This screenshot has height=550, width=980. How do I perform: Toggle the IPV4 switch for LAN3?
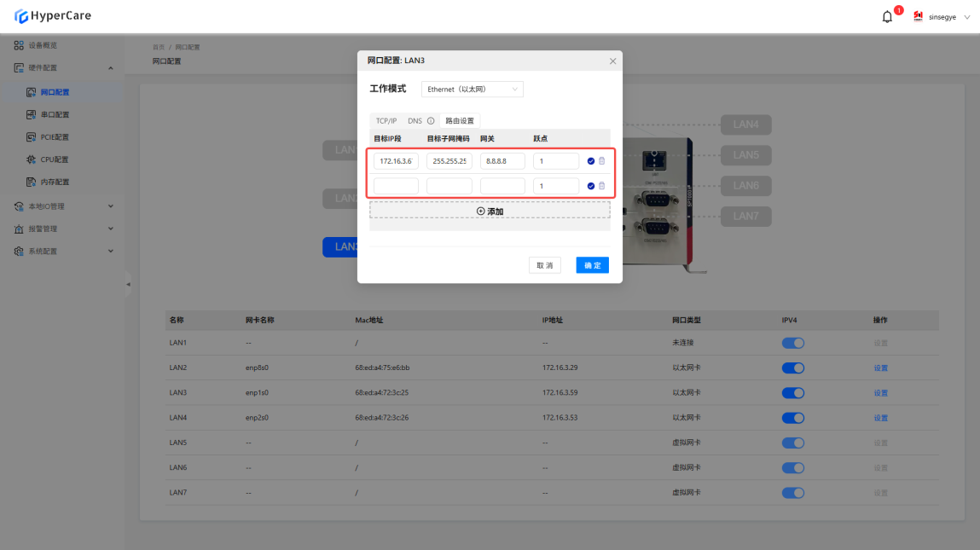coord(792,393)
